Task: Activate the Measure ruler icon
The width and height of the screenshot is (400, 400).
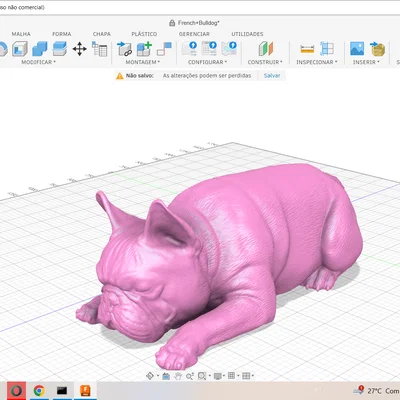Action: tap(307, 49)
